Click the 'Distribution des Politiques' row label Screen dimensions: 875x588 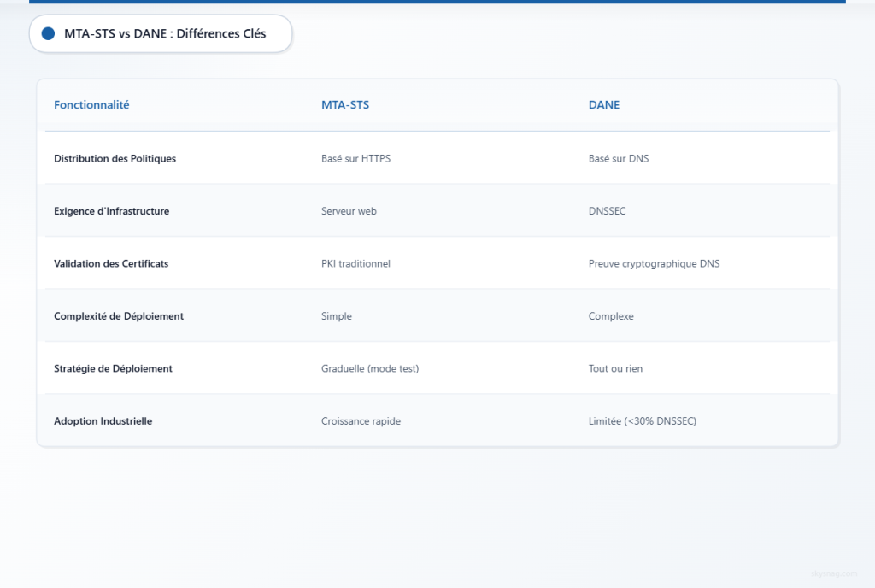coord(115,158)
